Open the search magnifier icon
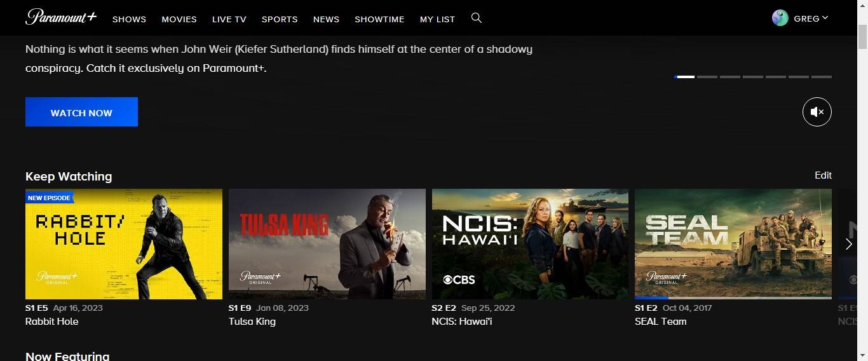This screenshot has height=361, width=868. (477, 18)
